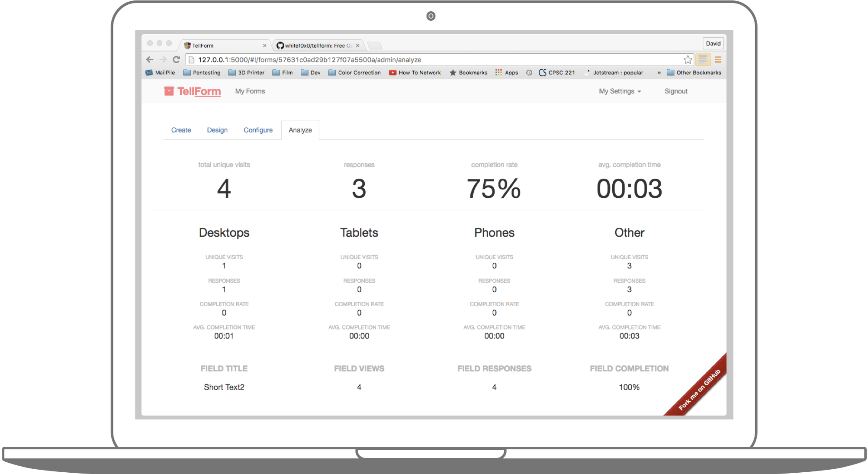868x474 pixels.
Task: Open the Other Bookmarks folder
Action: point(694,73)
